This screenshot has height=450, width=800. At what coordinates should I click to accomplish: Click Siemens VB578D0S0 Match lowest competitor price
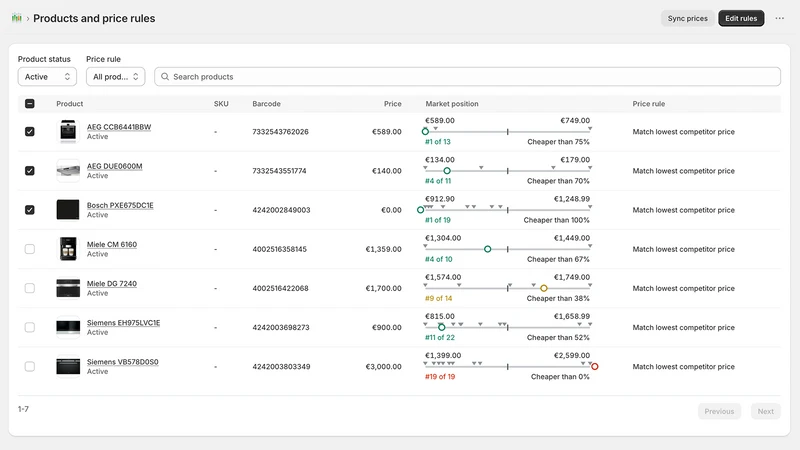click(684, 366)
